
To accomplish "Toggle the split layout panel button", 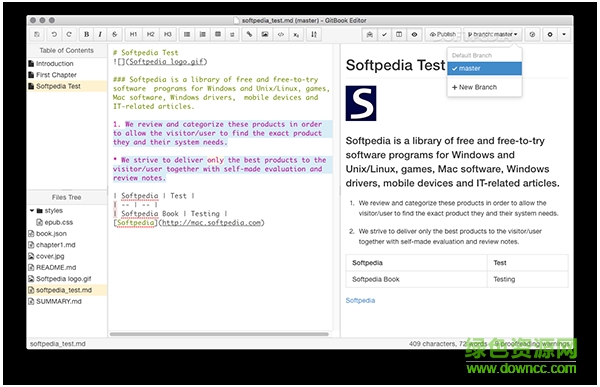I will tap(399, 34).
